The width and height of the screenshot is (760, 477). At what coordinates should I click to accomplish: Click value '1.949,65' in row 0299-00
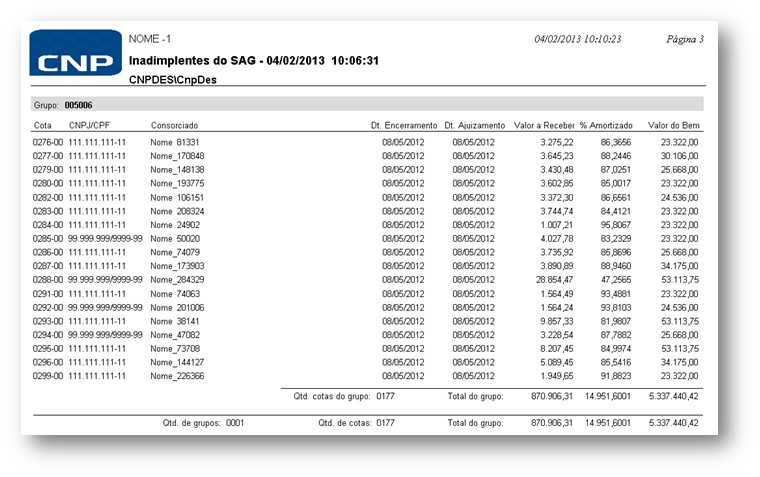coord(557,376)
